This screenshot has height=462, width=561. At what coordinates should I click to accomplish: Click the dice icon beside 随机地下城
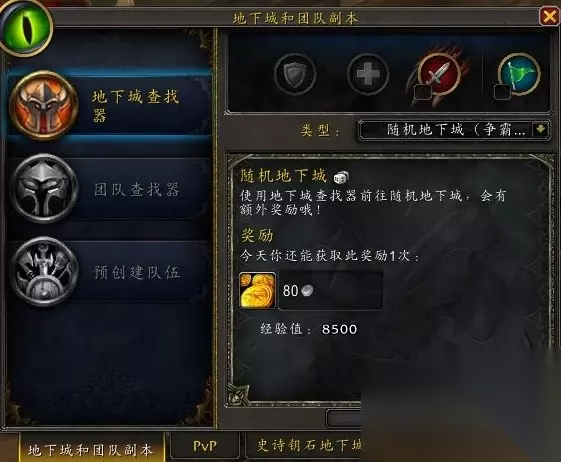(x=341, y=177)
